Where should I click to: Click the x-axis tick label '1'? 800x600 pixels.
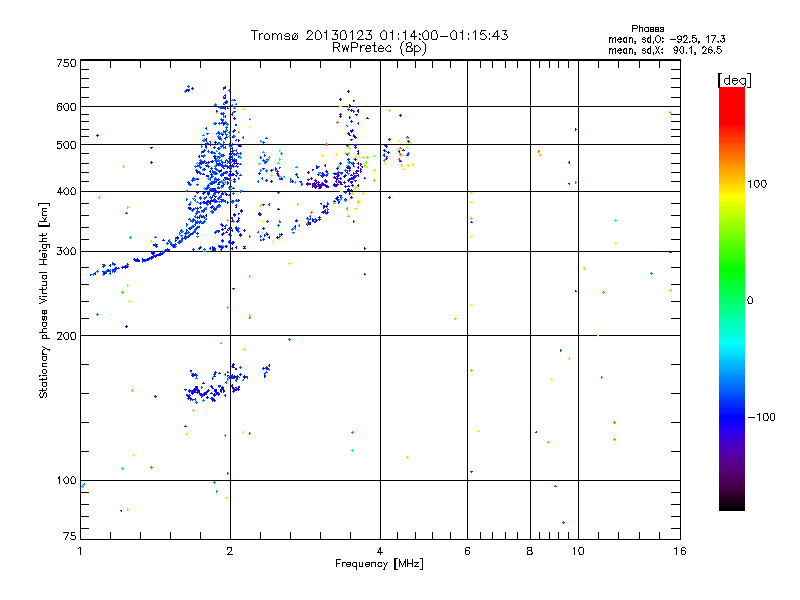pos(80,551)
